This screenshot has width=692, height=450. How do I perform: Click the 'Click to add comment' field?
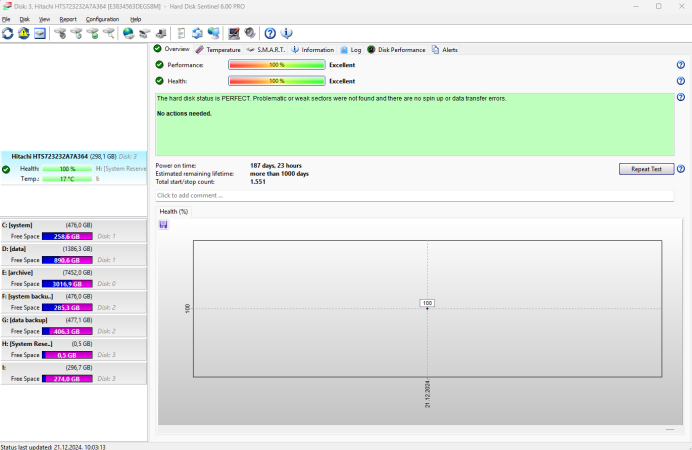414,195
